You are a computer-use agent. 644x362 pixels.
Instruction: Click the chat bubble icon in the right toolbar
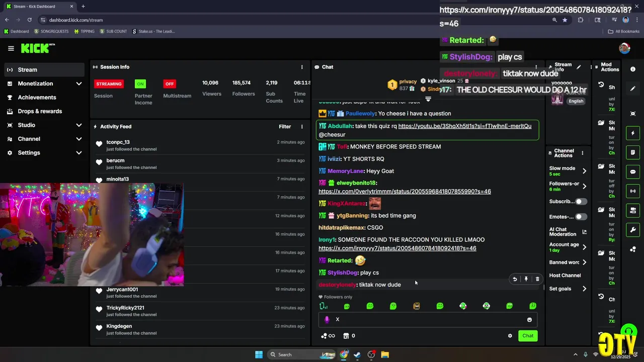click(633, 172)
